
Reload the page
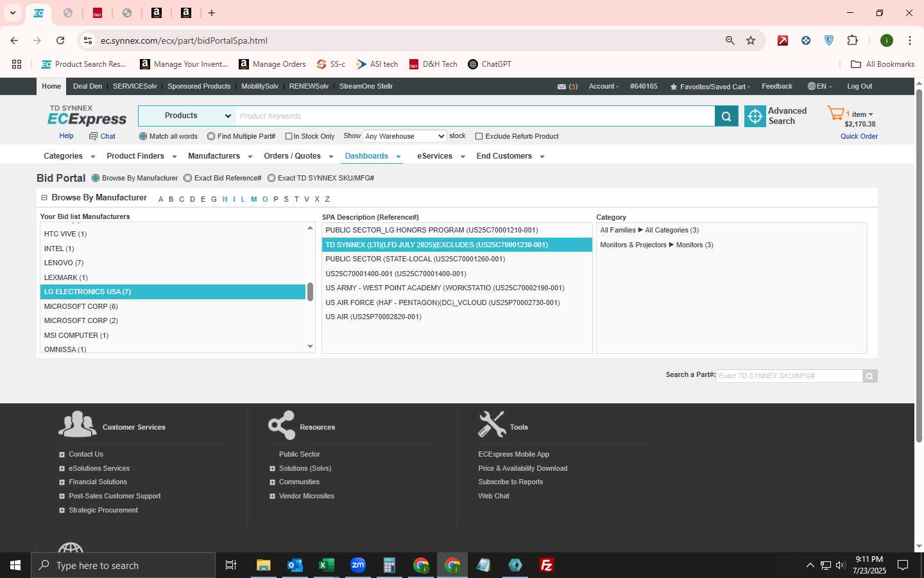pyautogui.click(x=60, y=40)
